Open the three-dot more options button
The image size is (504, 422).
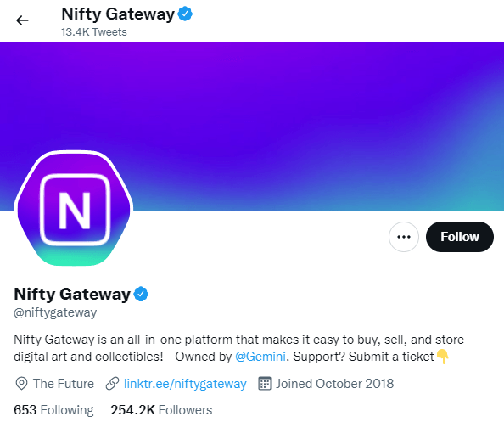tap(404, 237)
